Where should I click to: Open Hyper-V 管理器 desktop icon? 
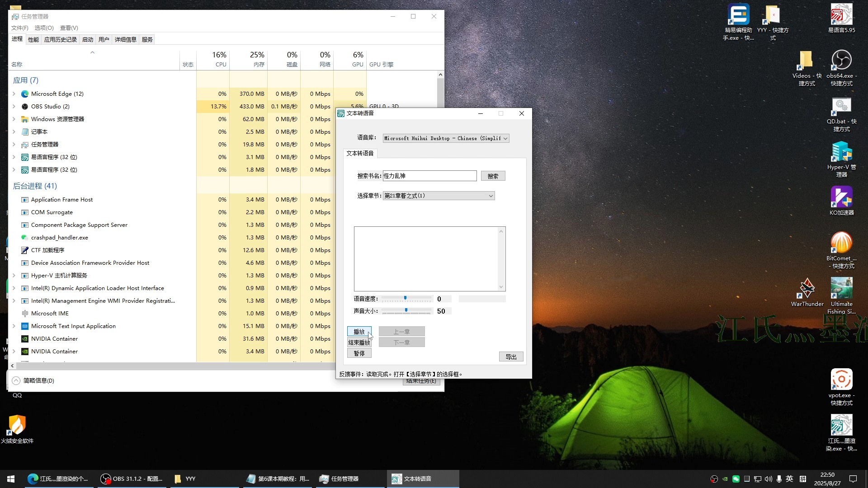tap(841, 160)
